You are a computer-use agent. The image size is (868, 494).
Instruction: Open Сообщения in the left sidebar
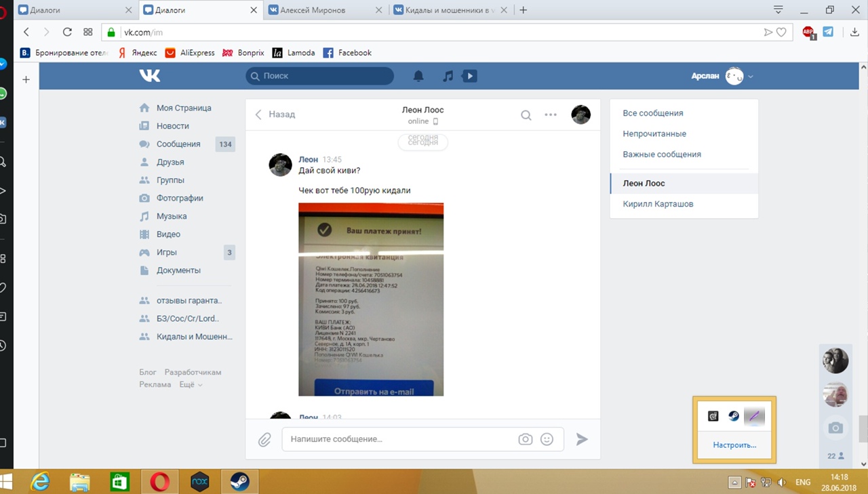178,144
